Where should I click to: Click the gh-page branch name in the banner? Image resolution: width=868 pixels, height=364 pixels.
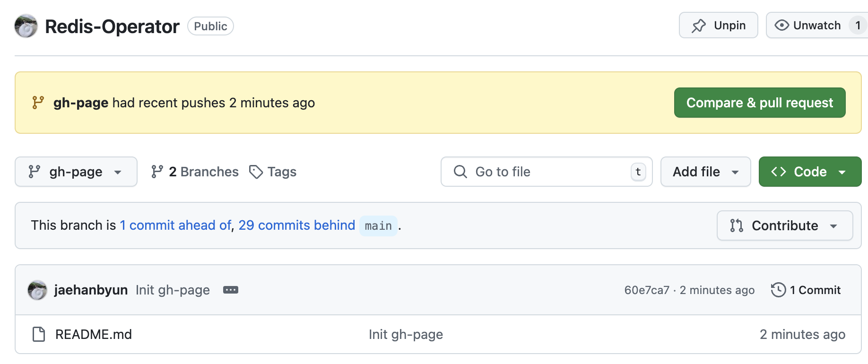point(81,103)
